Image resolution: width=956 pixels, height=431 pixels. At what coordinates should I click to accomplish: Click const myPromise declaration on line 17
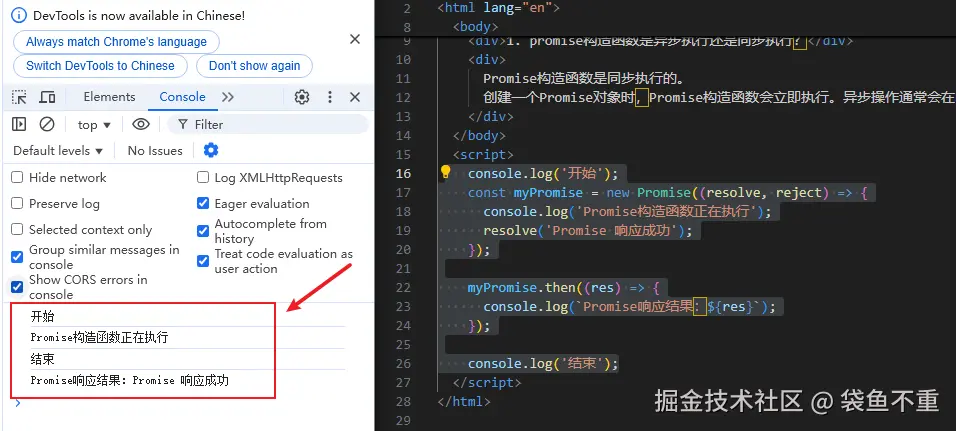525,193
